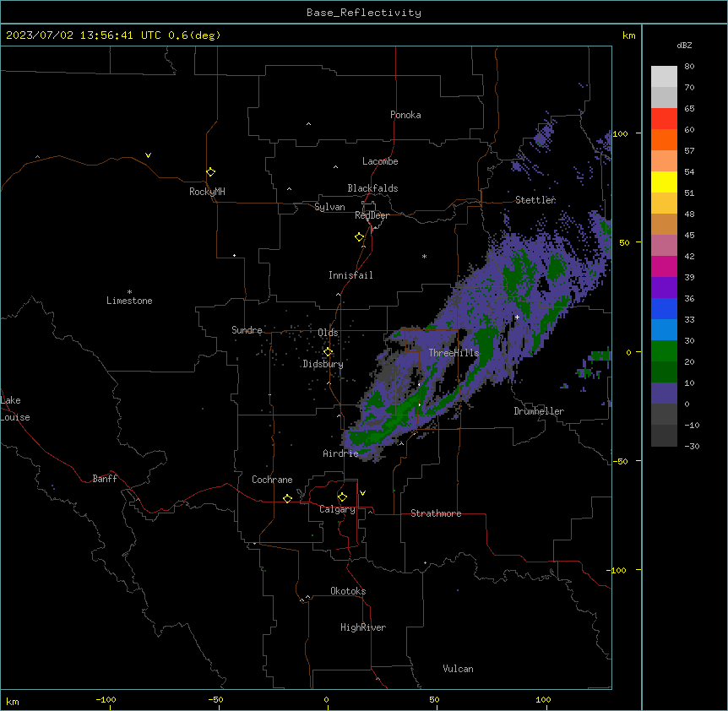Select the magenta 42 dBZ legend swatch
728x711 pixels.
tap(664, 266)
